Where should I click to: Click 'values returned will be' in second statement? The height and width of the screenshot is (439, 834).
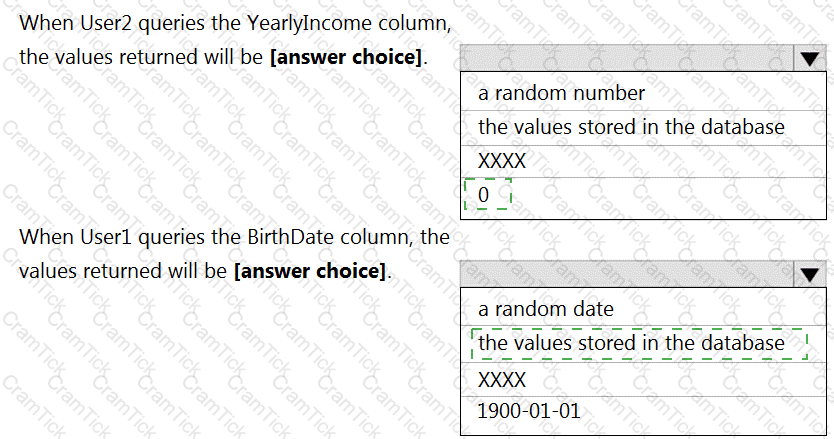[x=123, y=271]
